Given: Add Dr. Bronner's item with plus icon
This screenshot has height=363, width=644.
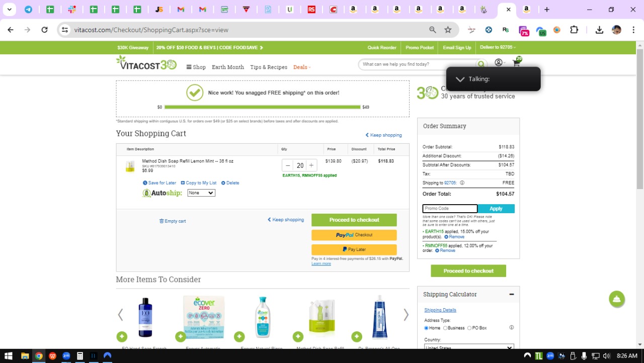Looking at the screenshot, I should point(357,336).
